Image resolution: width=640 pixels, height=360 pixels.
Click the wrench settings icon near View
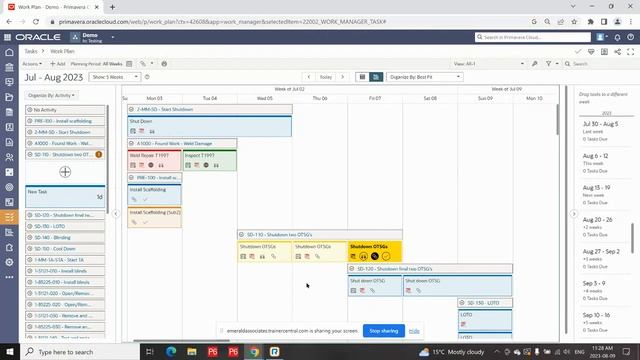pyautogui.click(x=534, y=64)
